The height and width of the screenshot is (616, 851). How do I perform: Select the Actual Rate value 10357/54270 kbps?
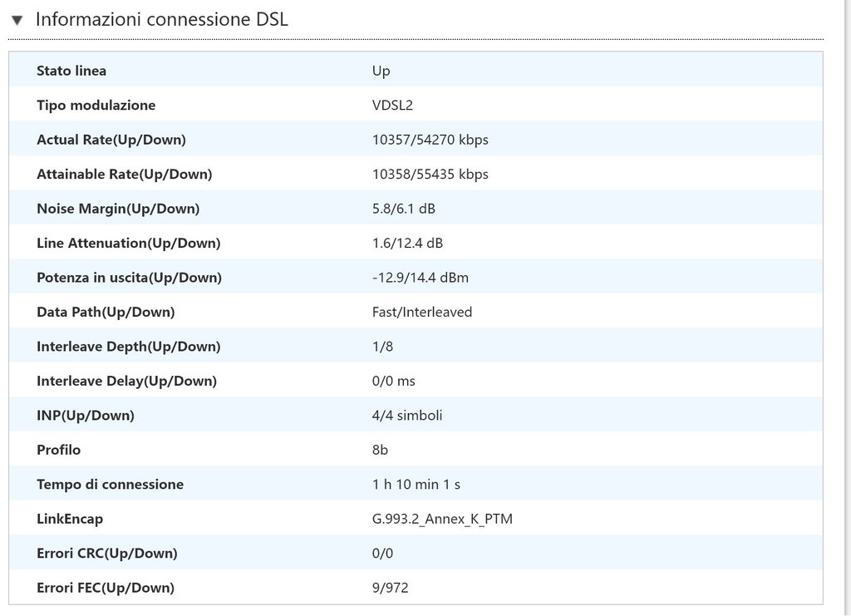[x=430, y=140]
